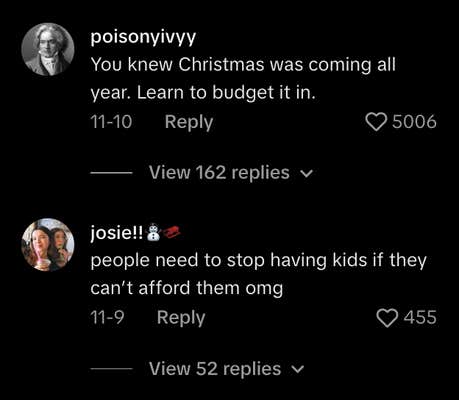Click the snowman emoji beside josie's name

[x=154, y=232]
